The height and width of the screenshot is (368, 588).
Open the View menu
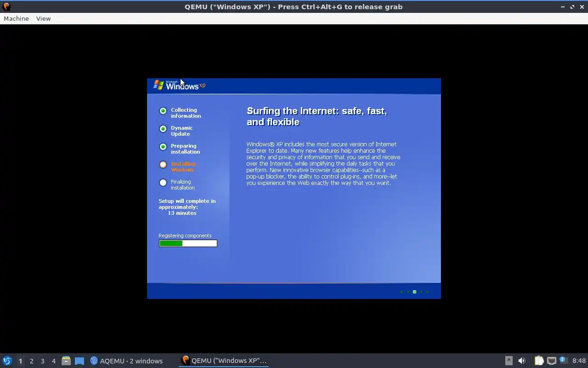coord(43,18)
